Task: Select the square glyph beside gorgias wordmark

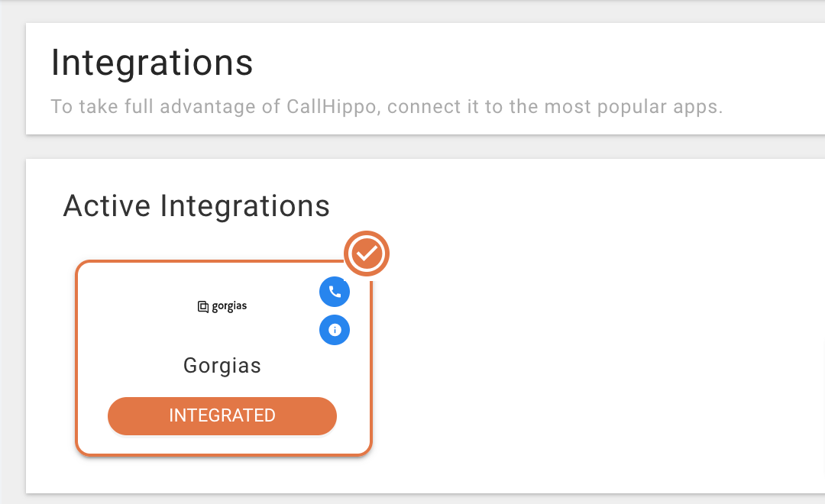Action: pos(202,307)
